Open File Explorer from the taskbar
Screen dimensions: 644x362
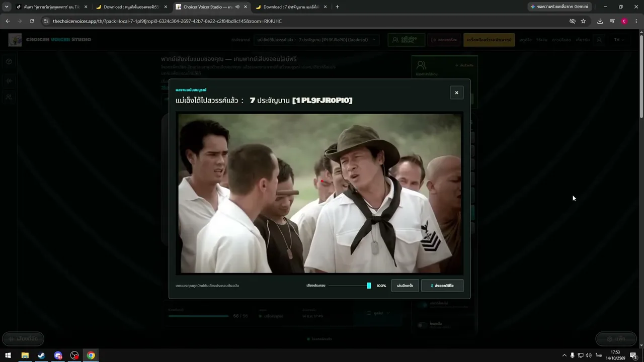click(x=25, y=355)
